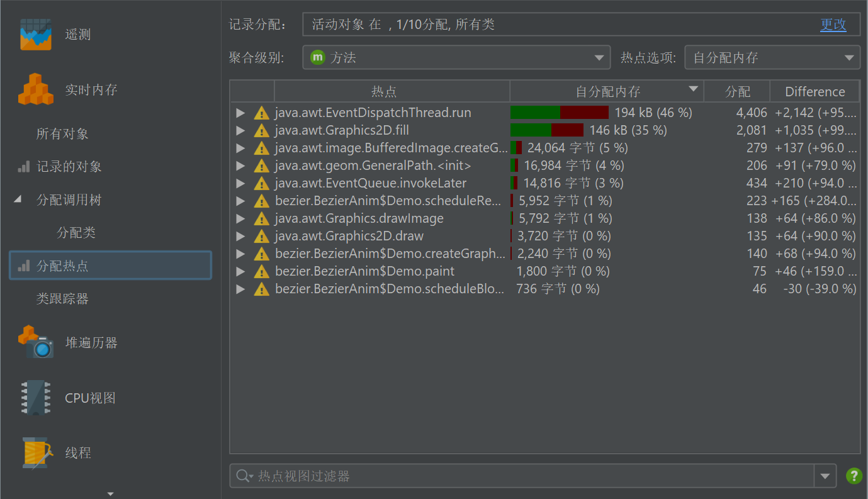Open the 热点选项 自分配内存 dropdown
The width and height of the screenshot is (868, 499).
click(x=772, y=57)
